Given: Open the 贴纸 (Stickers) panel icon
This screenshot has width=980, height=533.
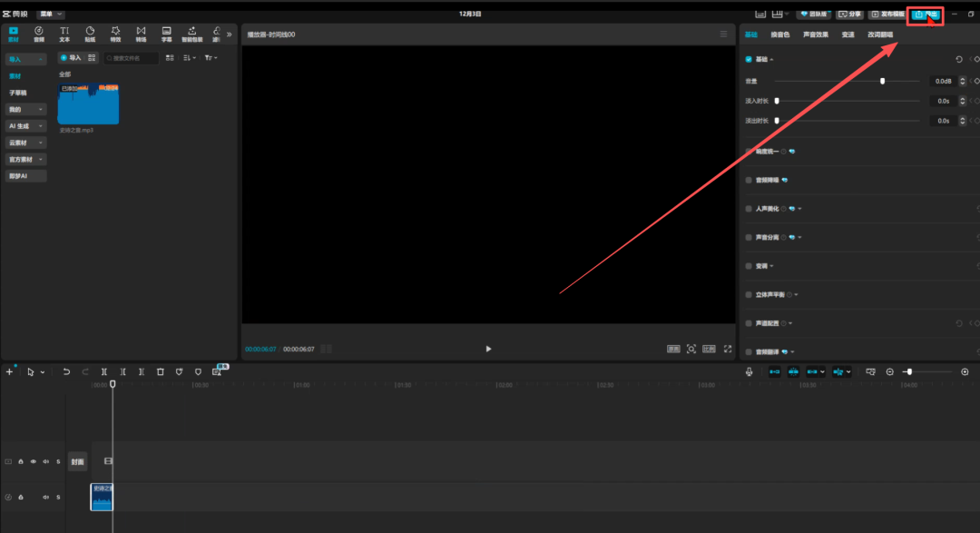Looking at the screenshot, I should point(90,34).
